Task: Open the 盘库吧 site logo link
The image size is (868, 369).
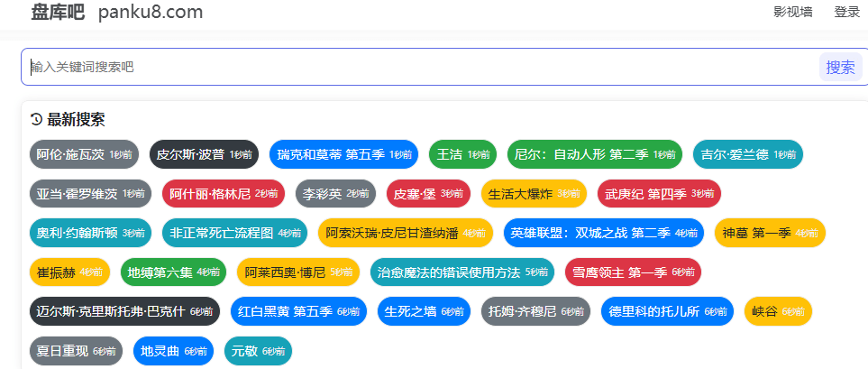Action: coord(58,12)
